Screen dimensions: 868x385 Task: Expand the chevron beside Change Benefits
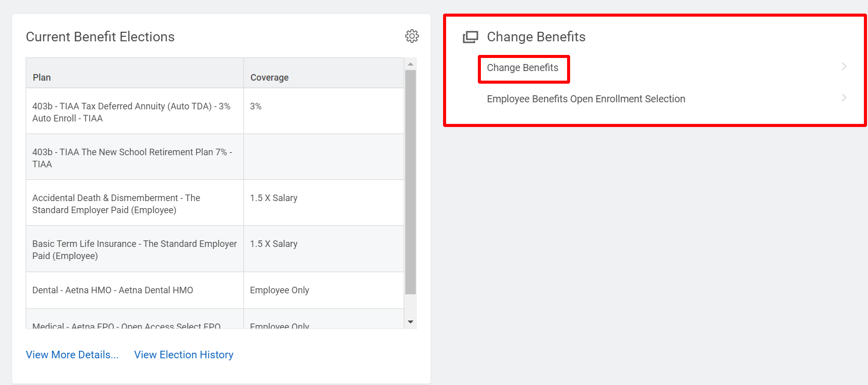[x=844, y=67]
